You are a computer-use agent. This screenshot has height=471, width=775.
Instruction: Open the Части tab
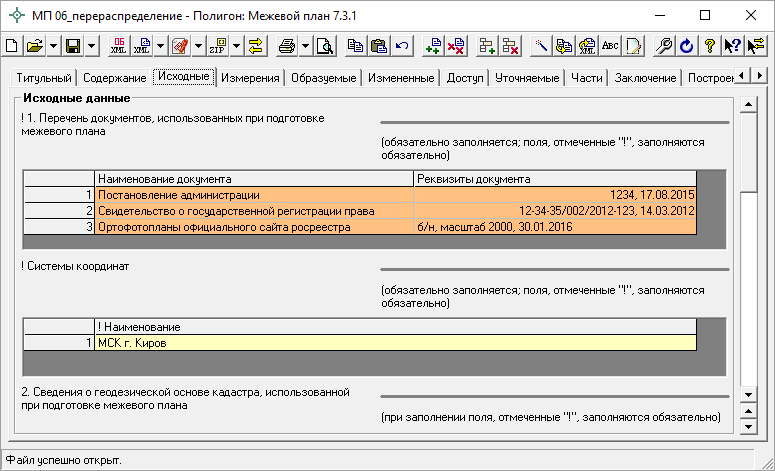click(587, 78)
